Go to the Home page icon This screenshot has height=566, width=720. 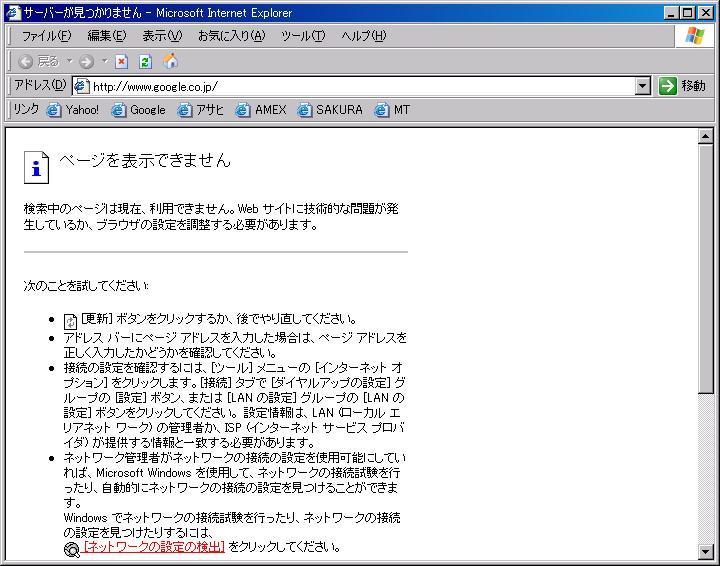pyautogui.click(x=170, y=61)
